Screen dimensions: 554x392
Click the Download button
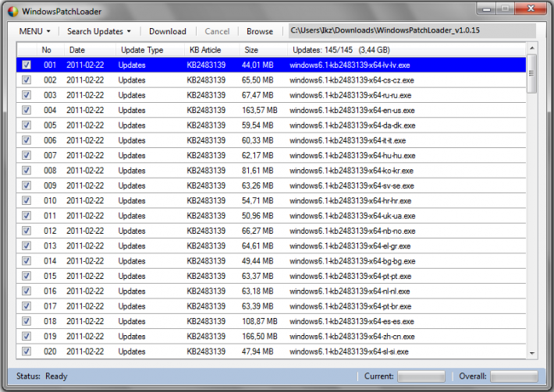tap(168, 31)
